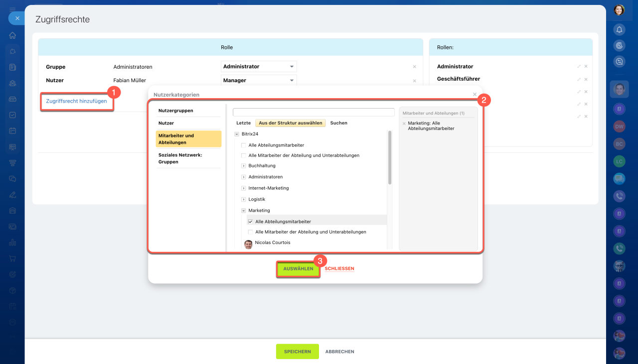Check Bitrix24 'Alle Mitarbeiter der Abteilung und Unterabteilungen'
The image size is (638, 364).
pyautogui.click(x=244, y=155)
